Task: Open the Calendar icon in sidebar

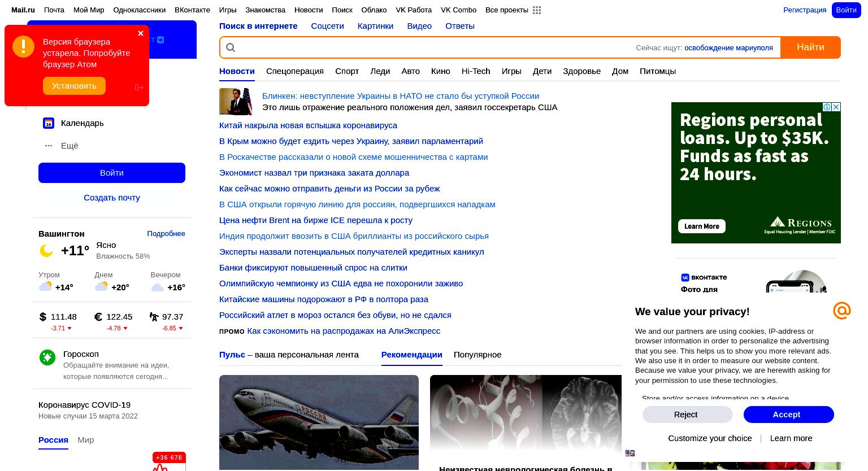Action: coord(49,123)
